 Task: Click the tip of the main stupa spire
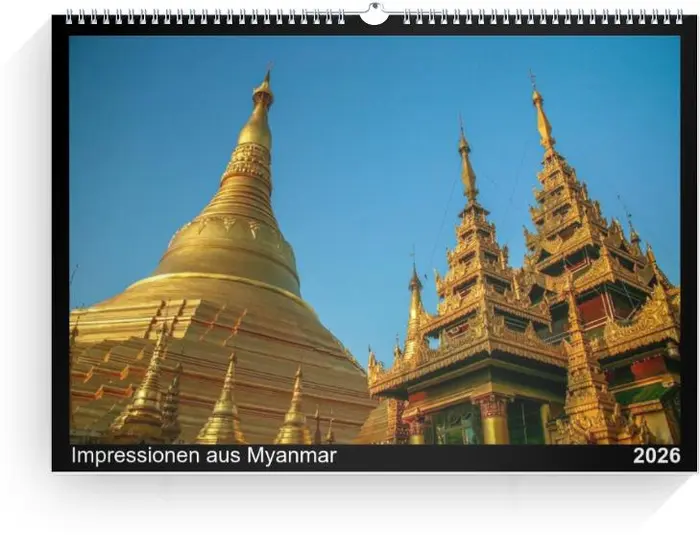pyautogui.click(x=266, y=78)
